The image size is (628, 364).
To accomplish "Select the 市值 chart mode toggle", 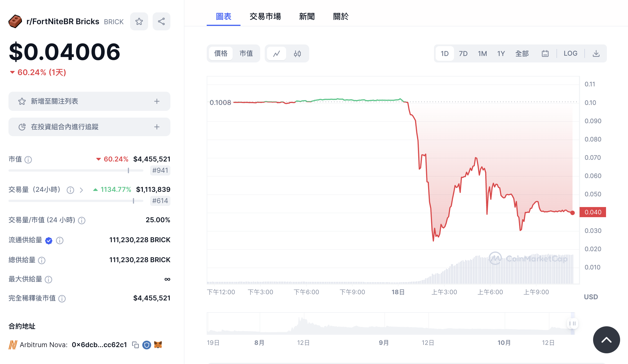I will (x=246, y=53).
